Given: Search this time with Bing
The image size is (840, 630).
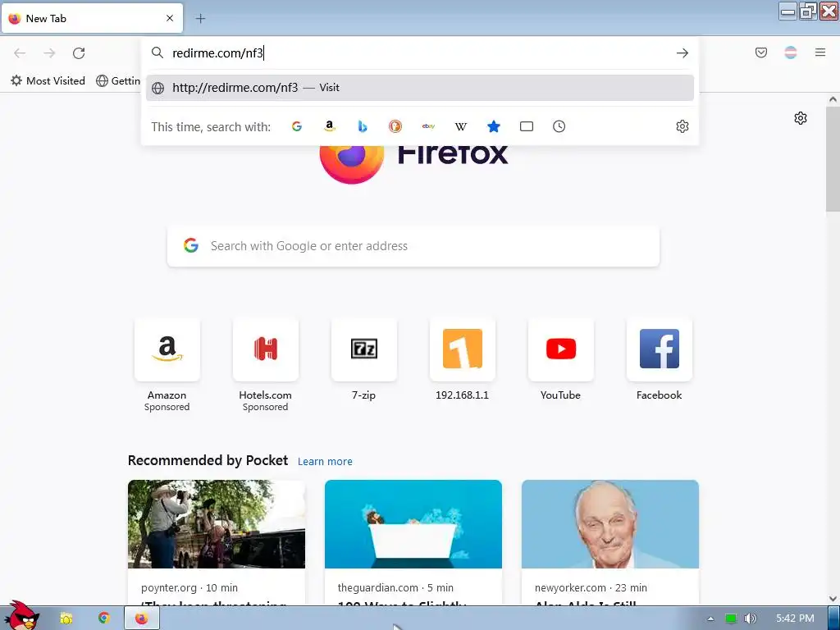Looking at the screenshot, I should pyautogui.click(x=363, y=126).
